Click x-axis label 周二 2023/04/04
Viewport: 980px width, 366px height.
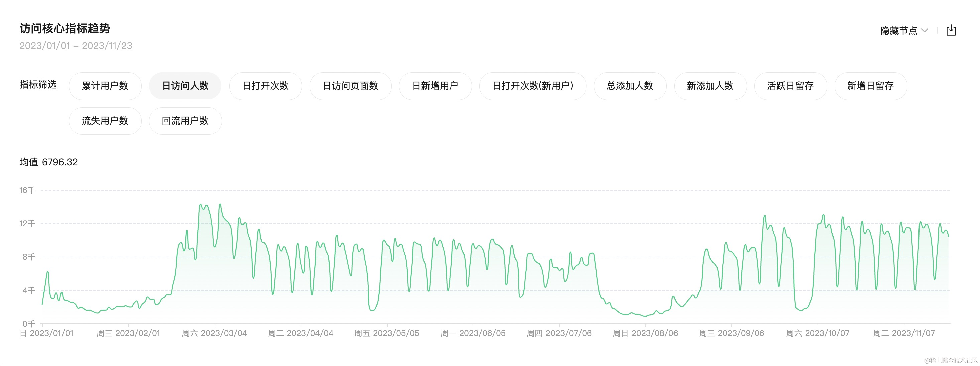point(300,333)
